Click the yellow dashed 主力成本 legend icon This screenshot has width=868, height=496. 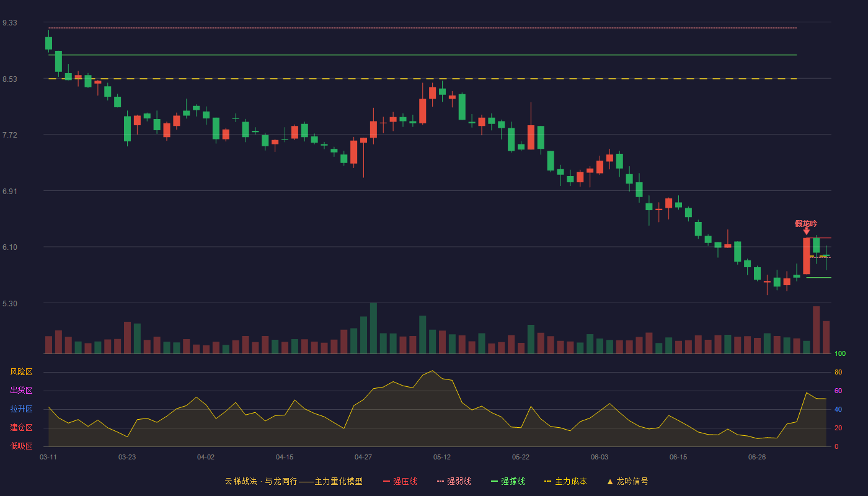coord(547,481)
